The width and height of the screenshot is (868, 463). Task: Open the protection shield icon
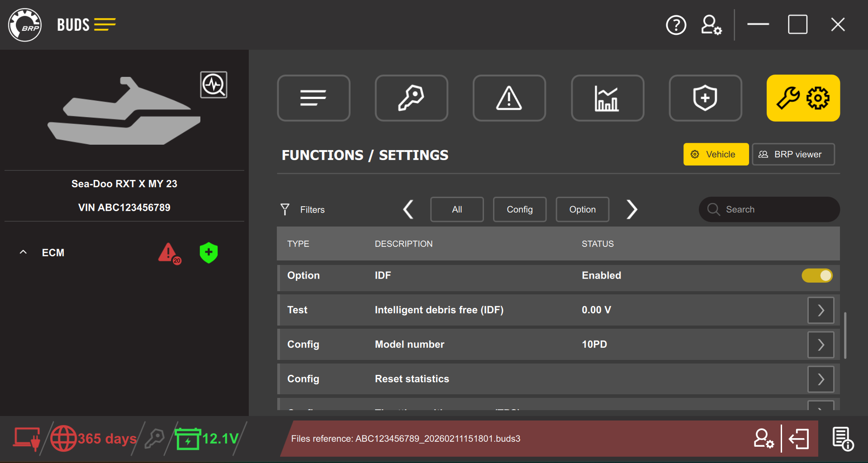pyautogui.click(x=705, y=98)
